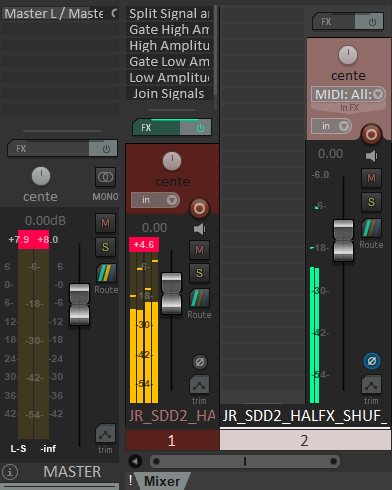Open track 1 FX chain button
Viewport: 392px width, 490px height.
tap(156, 127)
